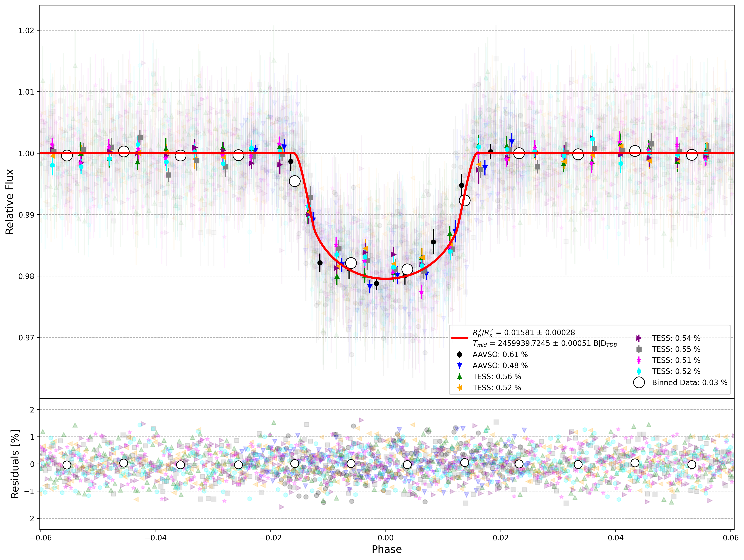This screenshot has width=744, height=560.
Task: Click TESS: 0.52 % label beside orange marker
Action: coord(497,388)
